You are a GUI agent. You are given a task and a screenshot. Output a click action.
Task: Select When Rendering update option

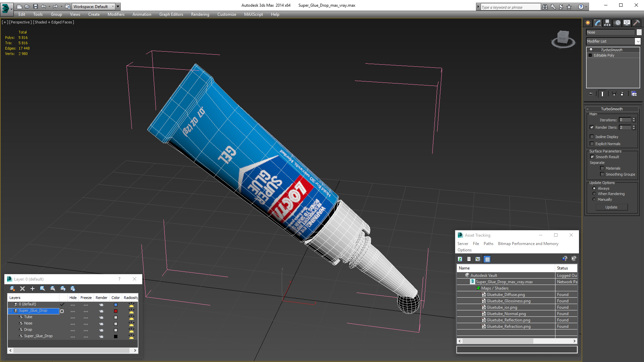[594, 194]
